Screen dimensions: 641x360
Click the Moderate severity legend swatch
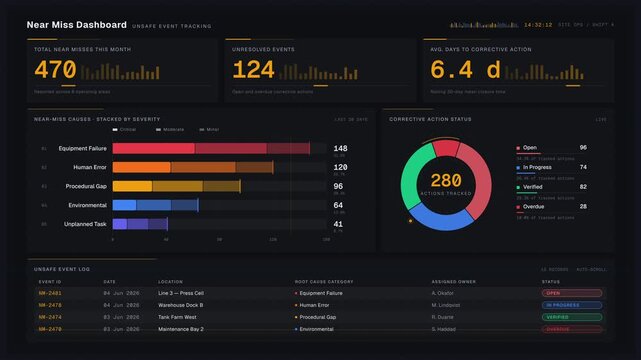coord(158,130)
